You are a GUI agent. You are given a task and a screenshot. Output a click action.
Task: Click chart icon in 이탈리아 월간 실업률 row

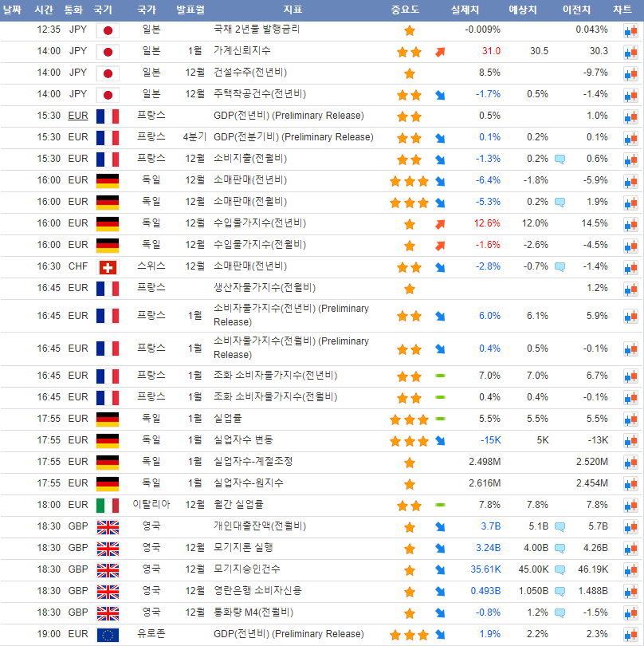click(630, 505)
